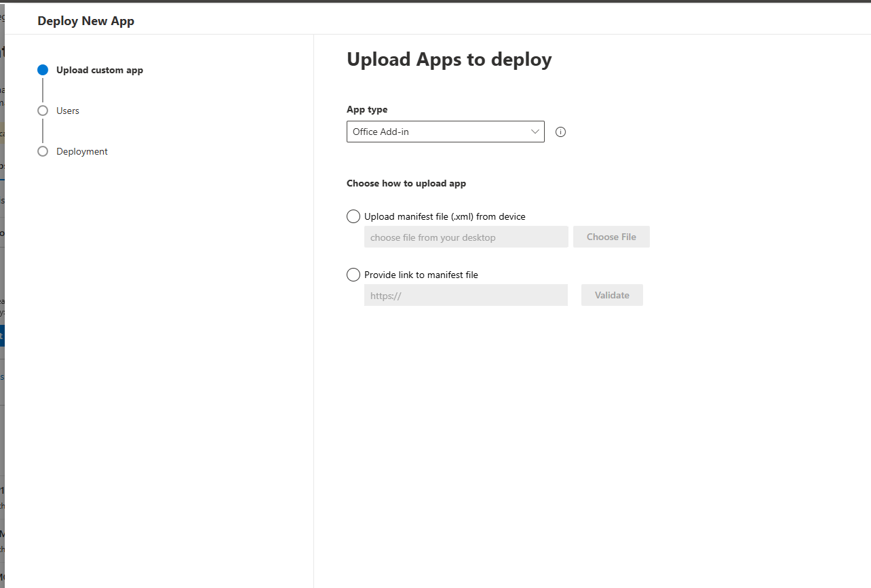
Task: Click the https:// manifest link field
Action: tap(466, 295)
